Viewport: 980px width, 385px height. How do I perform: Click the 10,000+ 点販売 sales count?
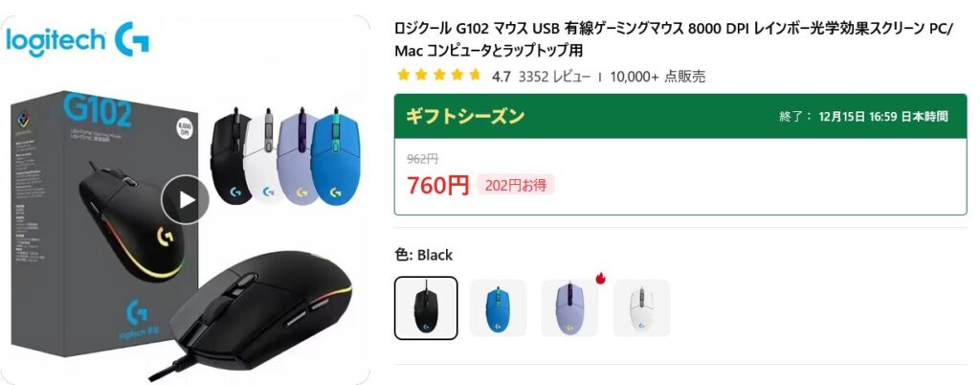[x=657, y=77]
